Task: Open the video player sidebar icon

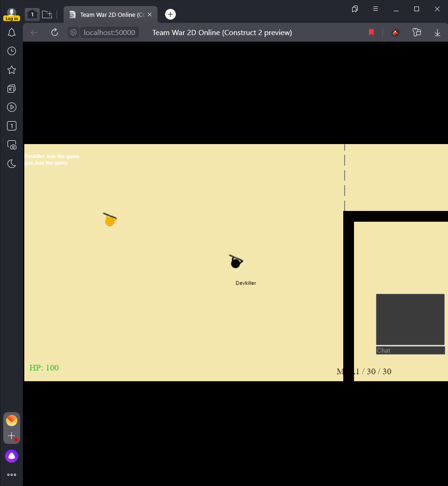Action: click(12, 107)
